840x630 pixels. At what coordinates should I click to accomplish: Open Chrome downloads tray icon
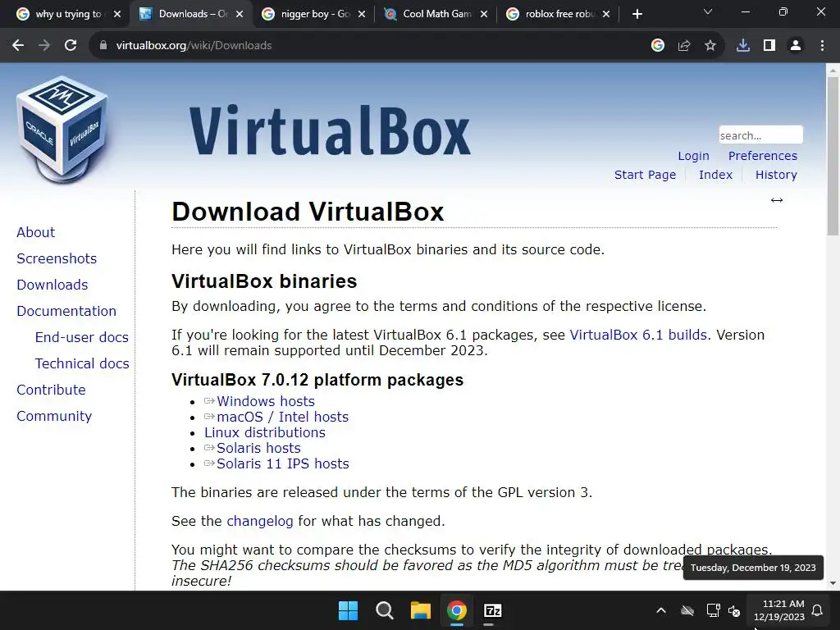point(743,46)
